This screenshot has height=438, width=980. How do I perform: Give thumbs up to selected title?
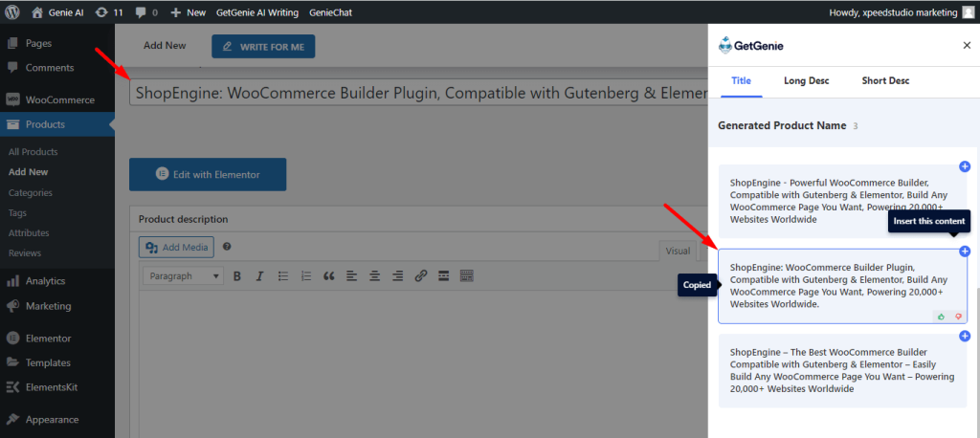point(942,317)
